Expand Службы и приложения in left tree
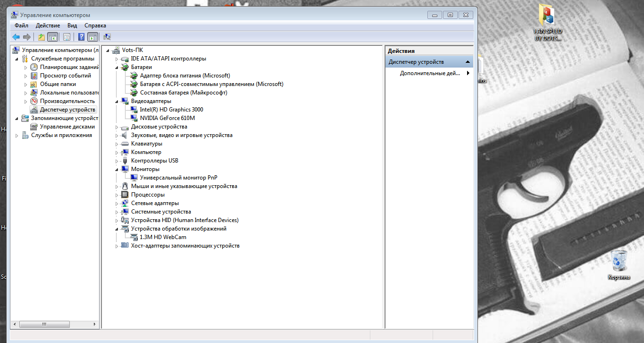 tap(17, 136)
